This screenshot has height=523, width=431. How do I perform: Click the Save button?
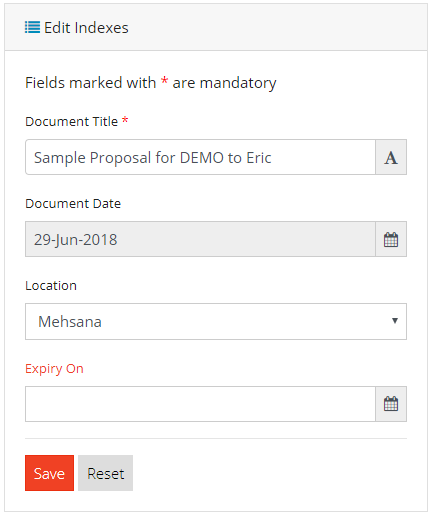click(x=49, y=473)
